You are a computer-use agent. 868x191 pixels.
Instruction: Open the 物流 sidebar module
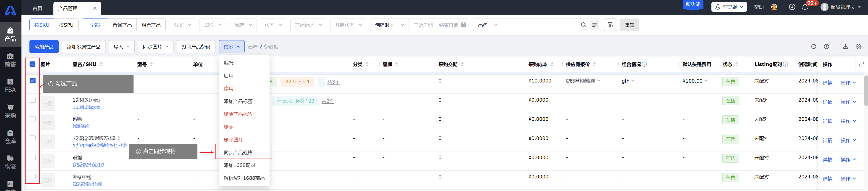(x=10, y=163)
